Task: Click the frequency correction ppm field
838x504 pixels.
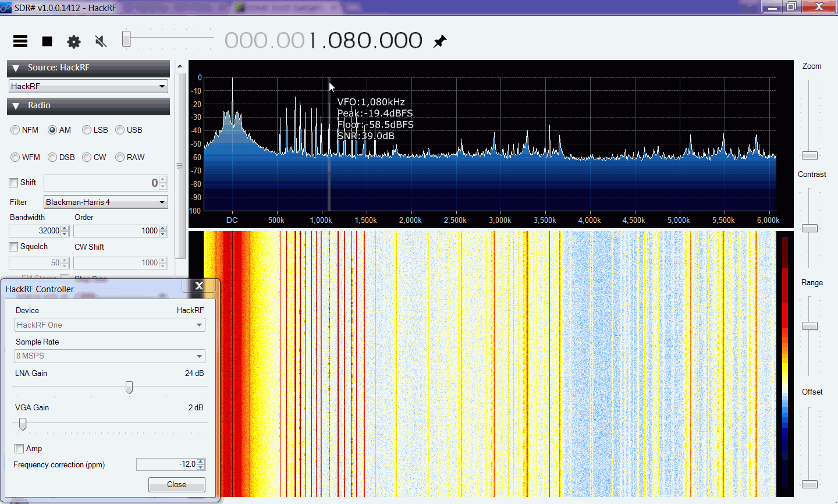Action: (166, 464)
